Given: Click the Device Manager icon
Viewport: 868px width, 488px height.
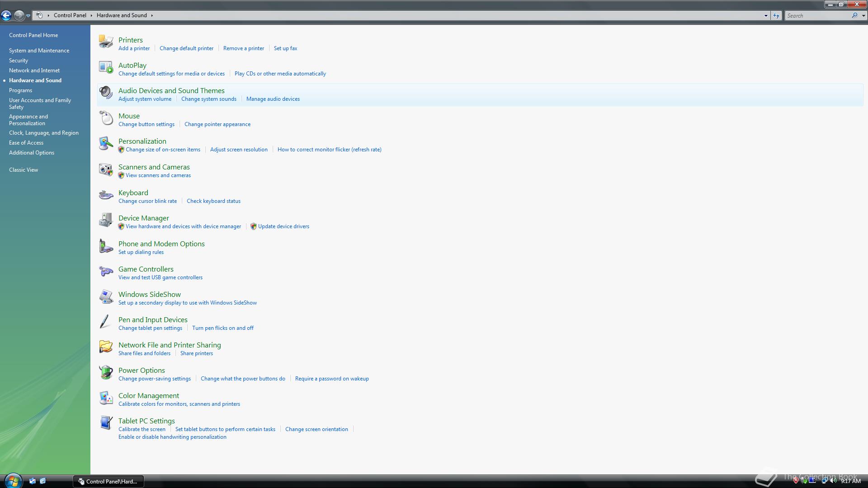Looking at the screenshot, I should [x=106, y=220].
